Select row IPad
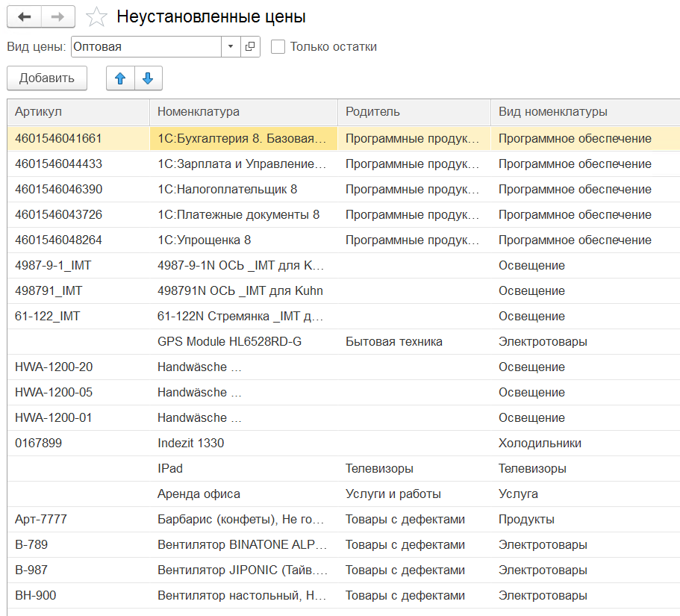 click(x=243, y=468)
